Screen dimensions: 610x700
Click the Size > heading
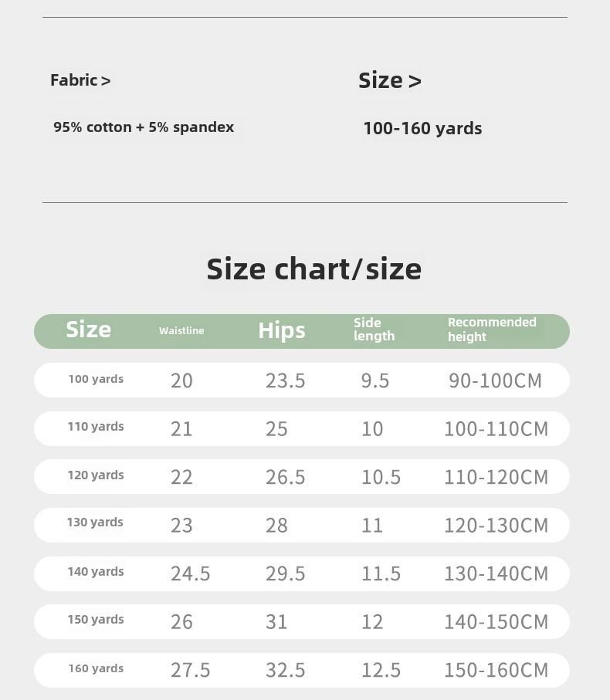390,80
